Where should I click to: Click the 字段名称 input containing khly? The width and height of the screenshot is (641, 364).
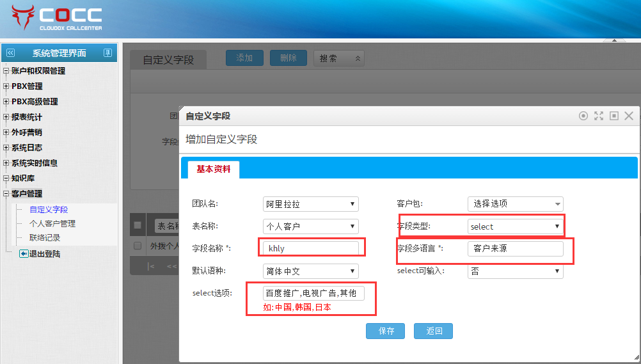310,248
